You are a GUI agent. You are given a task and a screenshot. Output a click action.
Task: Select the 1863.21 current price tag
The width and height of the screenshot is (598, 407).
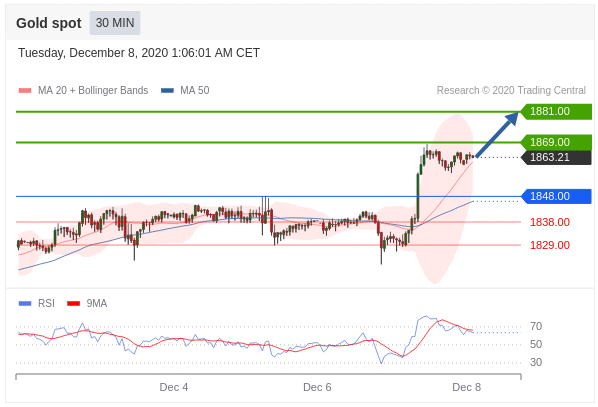[x=556, y=157]
